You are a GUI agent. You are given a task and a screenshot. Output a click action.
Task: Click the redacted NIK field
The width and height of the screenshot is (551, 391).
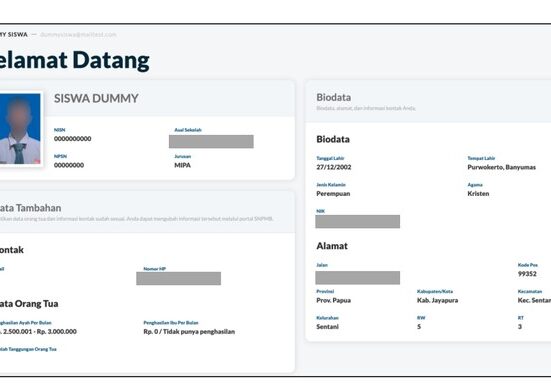357,221
